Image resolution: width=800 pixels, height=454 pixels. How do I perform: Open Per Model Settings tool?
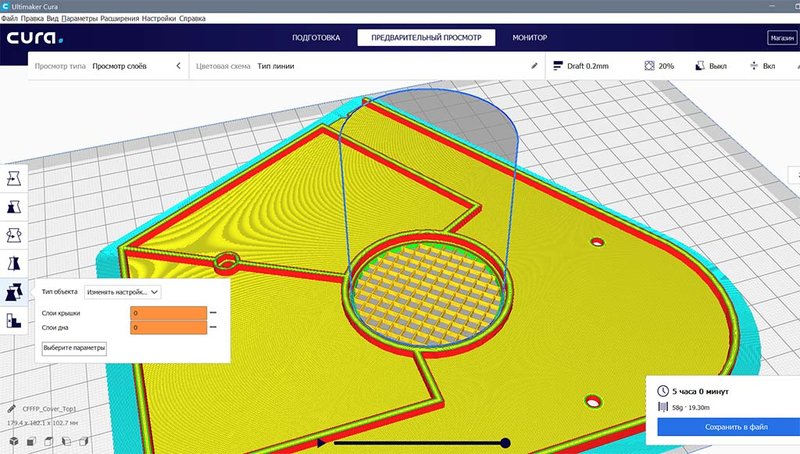(14, 292)
